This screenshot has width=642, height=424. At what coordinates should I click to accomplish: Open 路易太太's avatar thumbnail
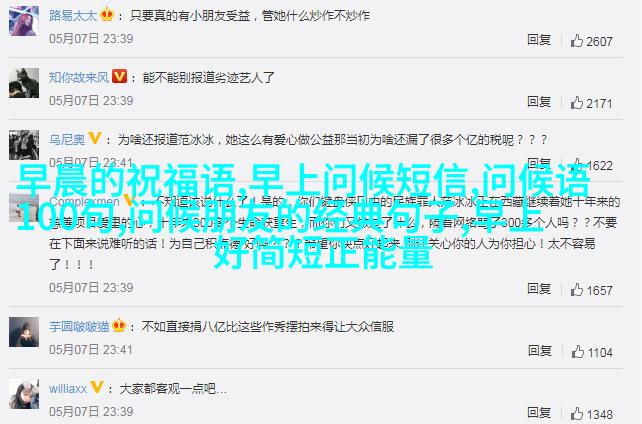click(24, 21)
